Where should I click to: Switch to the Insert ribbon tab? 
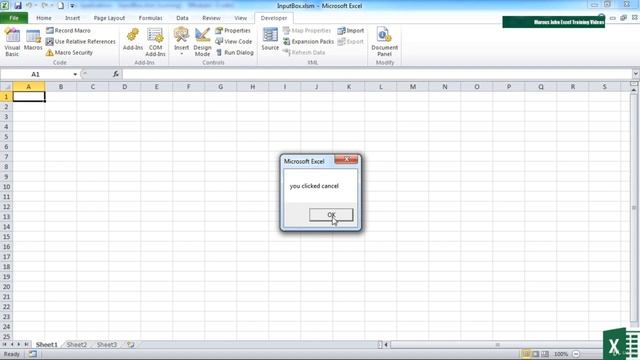coord(72,18)
